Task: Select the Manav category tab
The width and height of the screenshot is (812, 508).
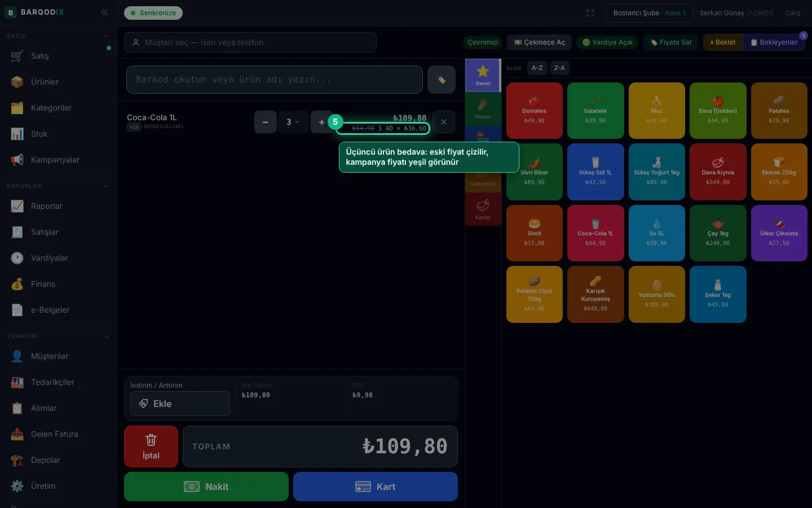Action: [483, 109]
